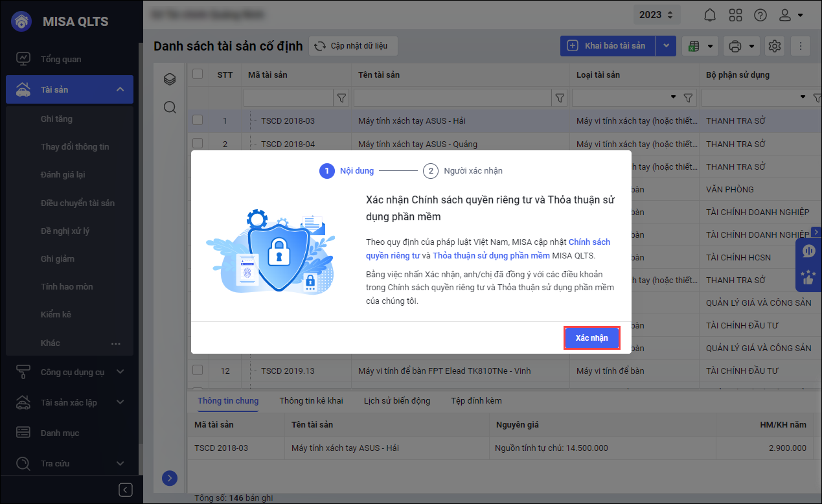Open the Thỏa thuận sử dụng phần mềm link

pyautogui.click(x=492, y=256)
